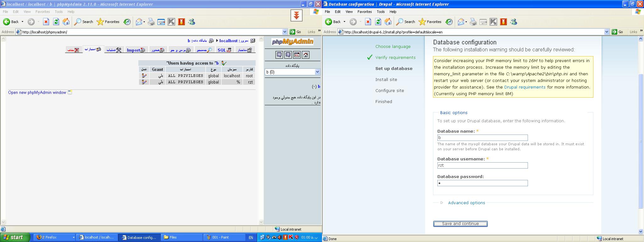Open new phpMyAdmin window icon
This screenshot has width=644, height=242.
(70, 92)
